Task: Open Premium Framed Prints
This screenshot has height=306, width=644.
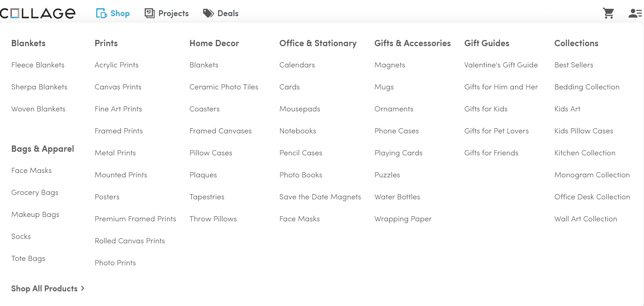Action: 135,219
